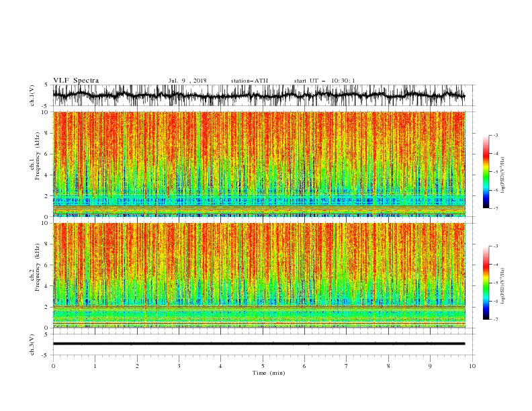Click time axis tick label "1"
This screenshot has width=532, height=411.
point(95,366)
